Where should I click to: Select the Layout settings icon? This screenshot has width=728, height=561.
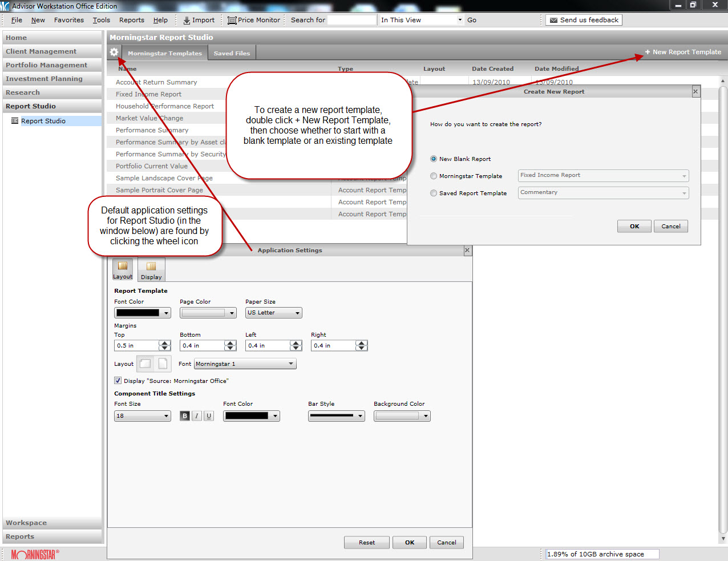coord(123,269)
